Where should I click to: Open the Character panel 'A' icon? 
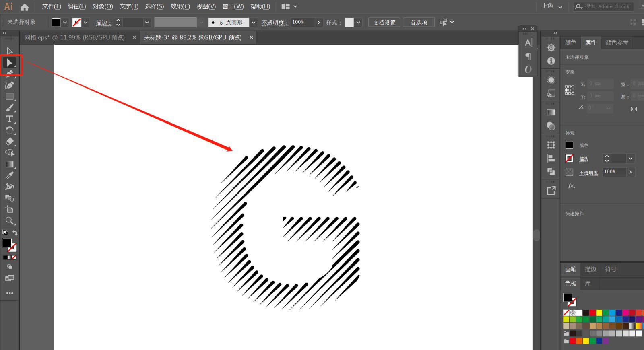click(528, 43)
